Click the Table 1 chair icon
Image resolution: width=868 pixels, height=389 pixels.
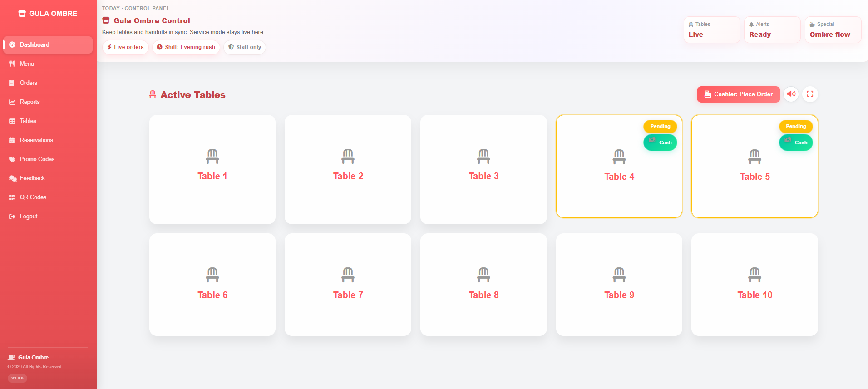212,156
